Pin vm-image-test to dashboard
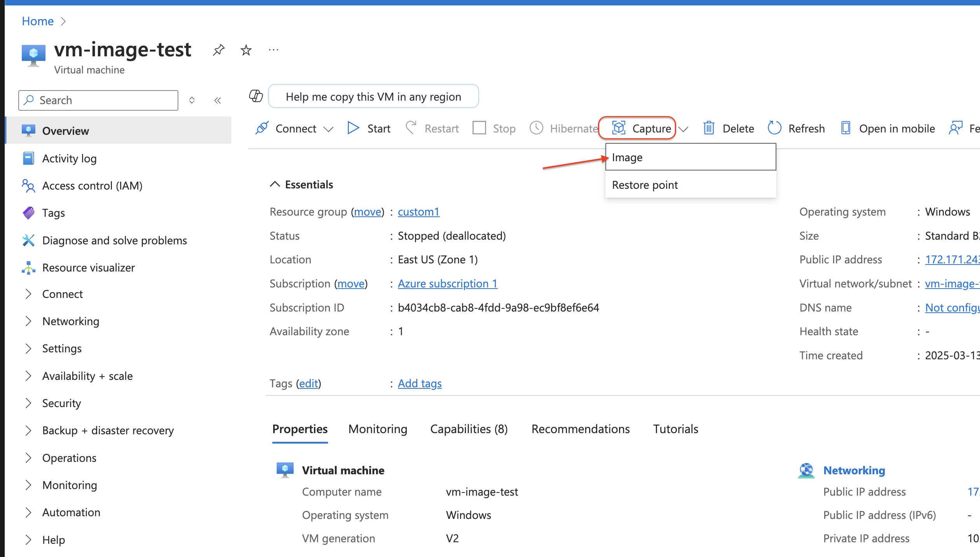 point(219,50)
